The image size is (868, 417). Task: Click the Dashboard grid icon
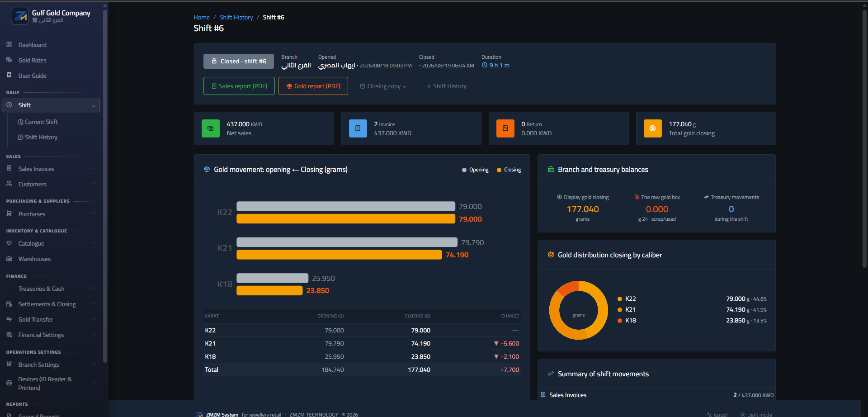coord(9,44)
